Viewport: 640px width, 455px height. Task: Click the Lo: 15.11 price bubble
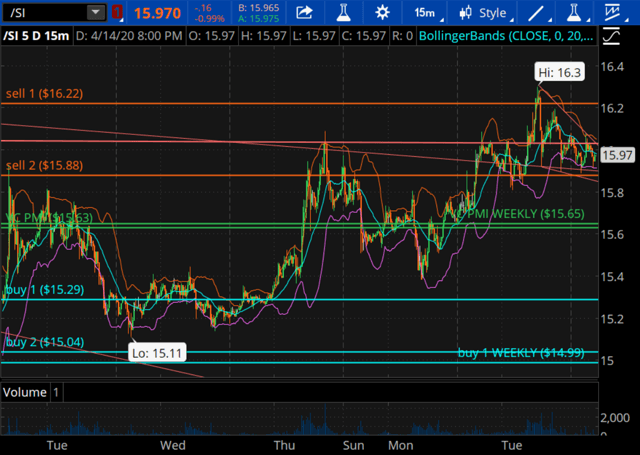[x=157, y=353]
